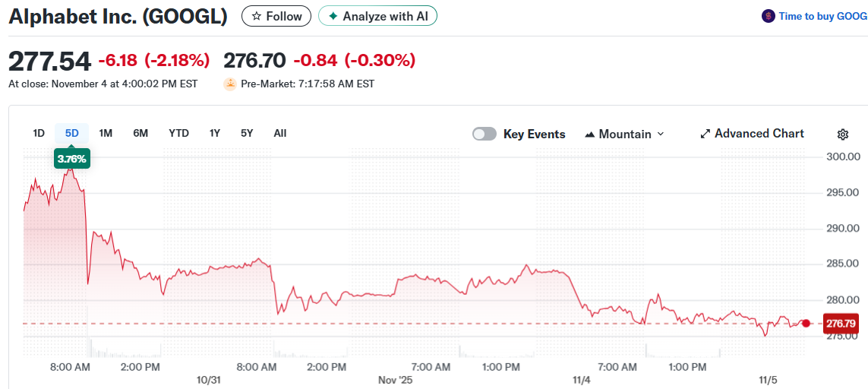Switch to the 1M time range
Screen dimensions: 868x389
(106, 133)
